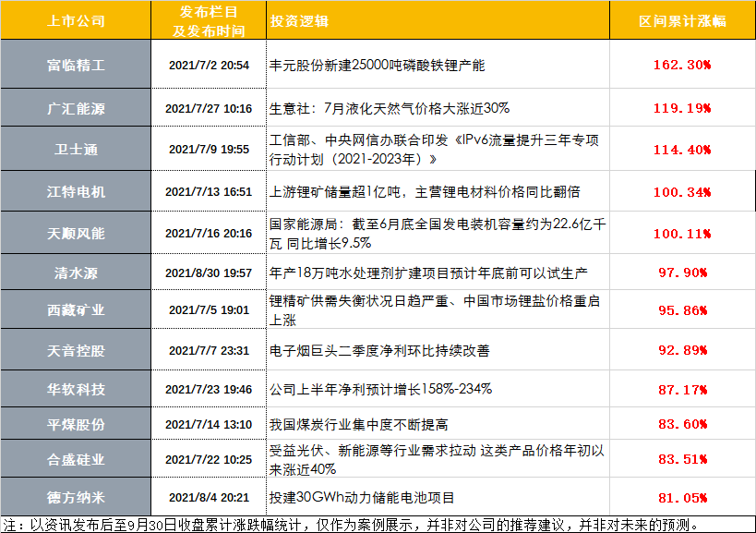Image resolution: width=756 pixels, height=533 pixels.
Task: Click the 119.19% gain cell
Action: click(x=682, y=107)
